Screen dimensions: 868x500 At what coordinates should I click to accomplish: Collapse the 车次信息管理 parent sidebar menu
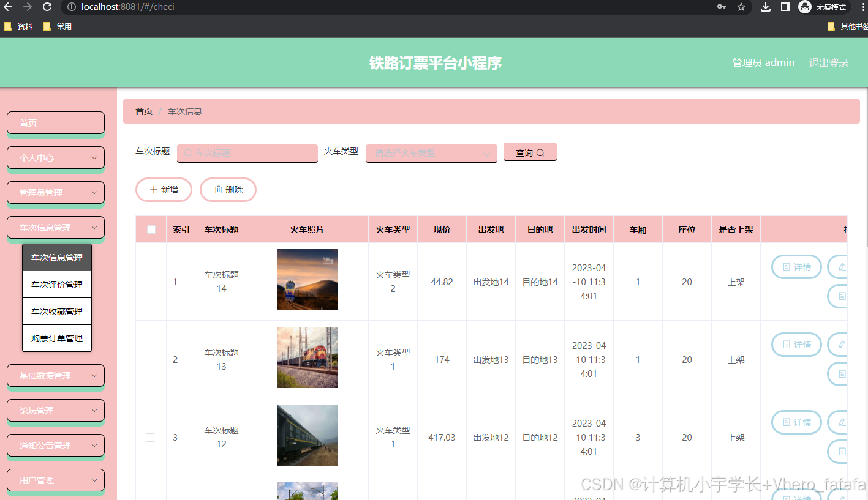(x=56, y=228)
